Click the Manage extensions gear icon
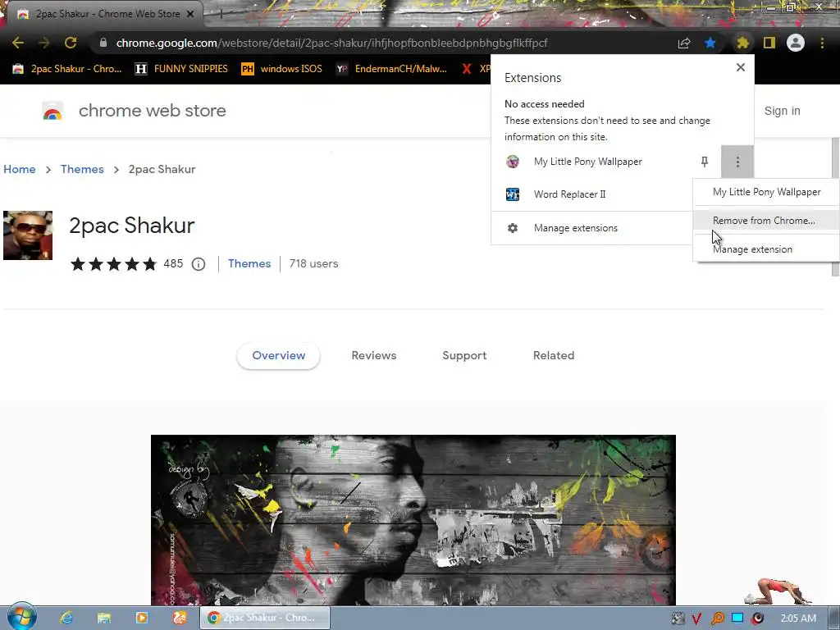 [x=513, y=228]
